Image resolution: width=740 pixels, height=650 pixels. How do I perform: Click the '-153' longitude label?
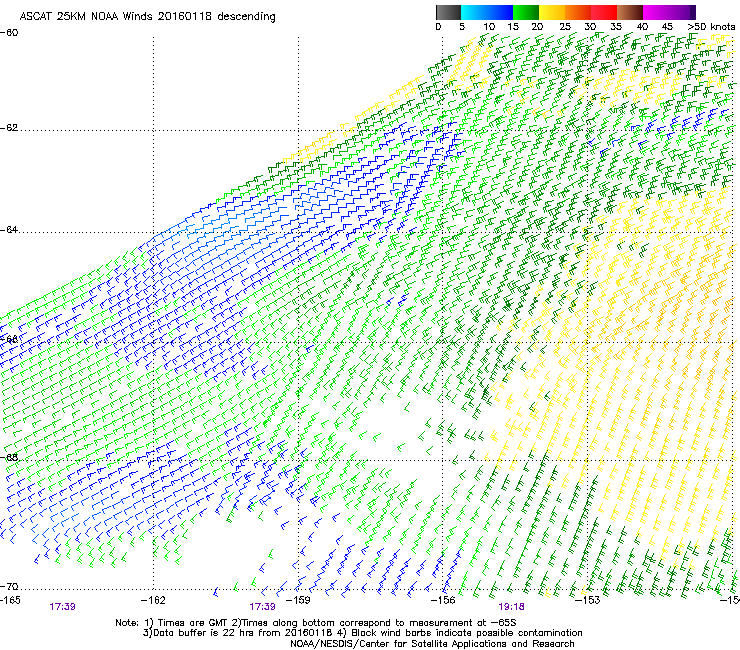click(588, 600)
